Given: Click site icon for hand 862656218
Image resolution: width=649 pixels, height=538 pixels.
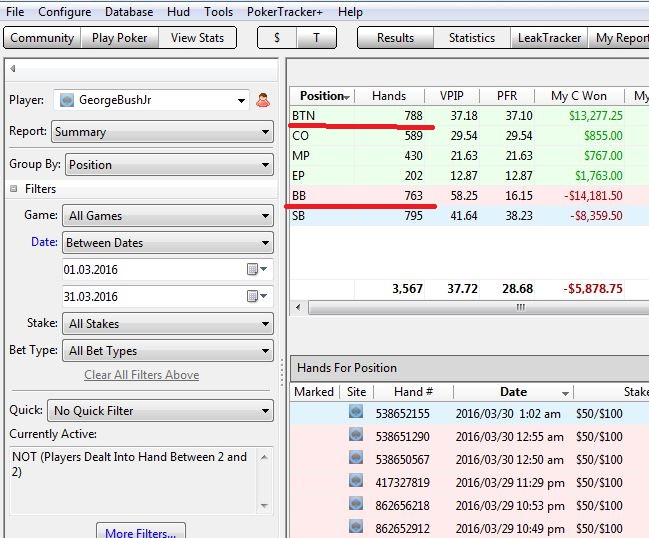Looking at the screenshot, I should click(356, 505).
